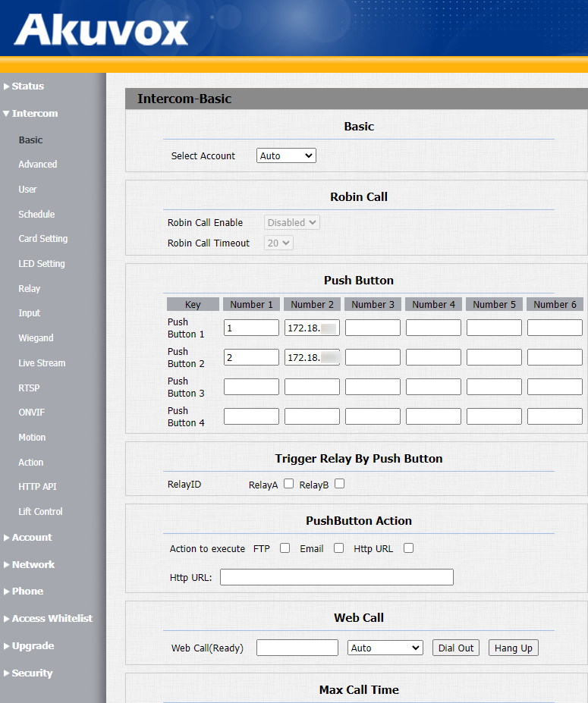
Task: Click the Dial Out button
Action: point(456,648)
